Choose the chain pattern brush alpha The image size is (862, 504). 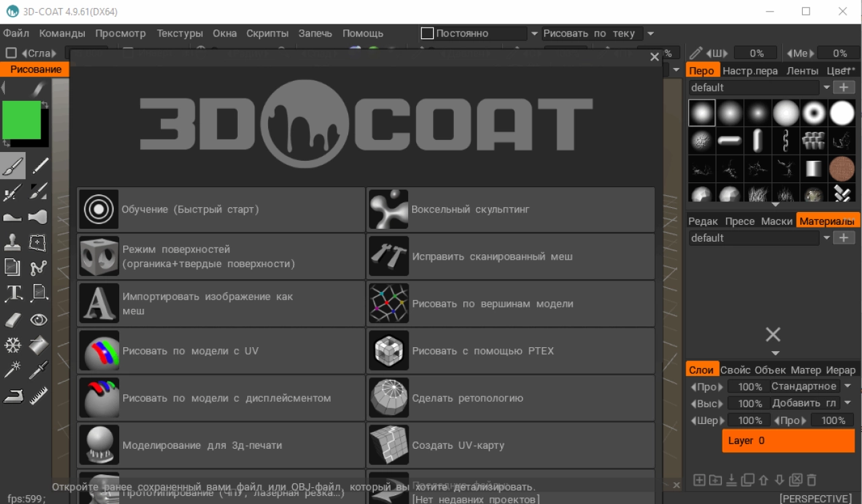786,141
